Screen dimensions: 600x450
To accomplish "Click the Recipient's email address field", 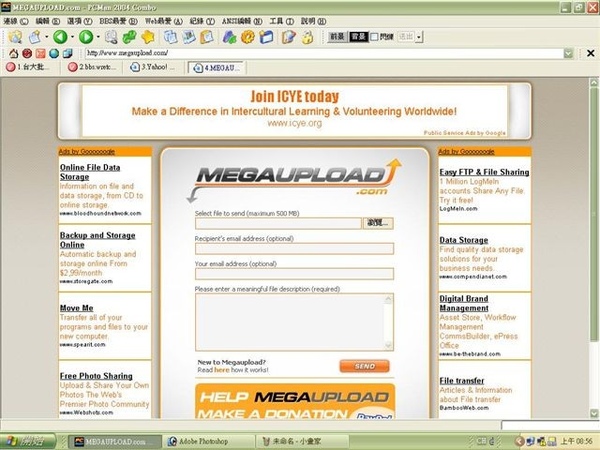I will tap(294, 248).
